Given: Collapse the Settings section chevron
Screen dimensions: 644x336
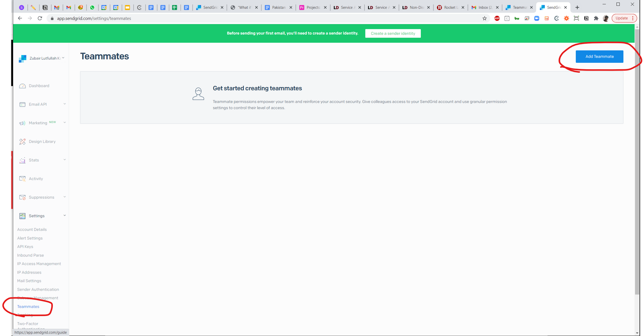Looking at the screenshot, I should pos(65,216).
